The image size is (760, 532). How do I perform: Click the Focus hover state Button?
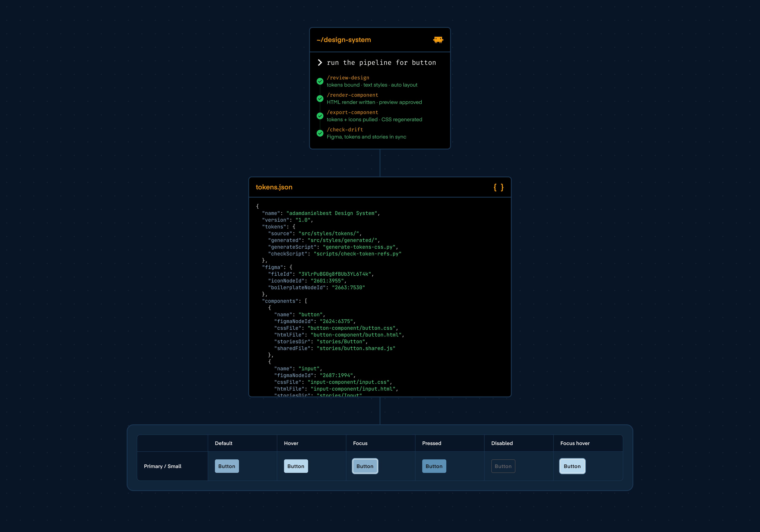[572, 466]
